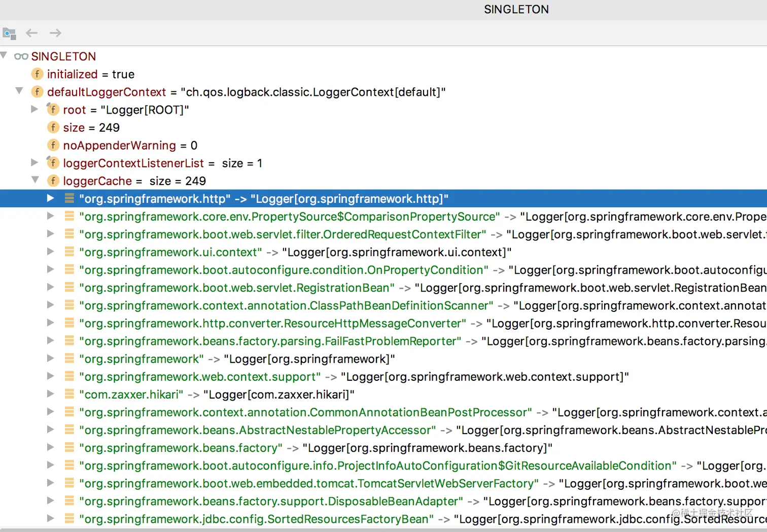
Task: Select the SortedResourcesFactoryBean entry text
Action: [x=423, y=519]
